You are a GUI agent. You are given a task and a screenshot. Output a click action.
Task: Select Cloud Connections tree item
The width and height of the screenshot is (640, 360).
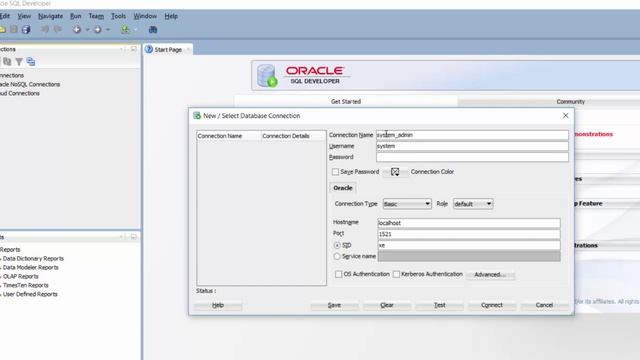20,93
